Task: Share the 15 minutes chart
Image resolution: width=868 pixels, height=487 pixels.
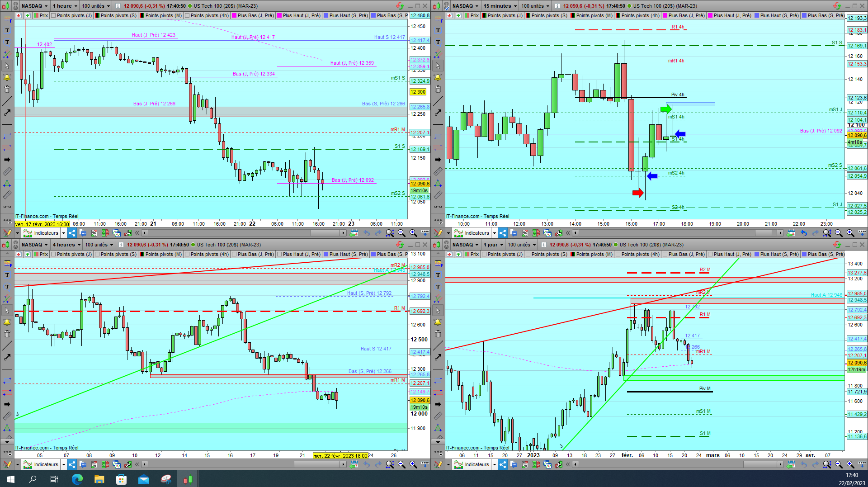Action: pos(503,233)
